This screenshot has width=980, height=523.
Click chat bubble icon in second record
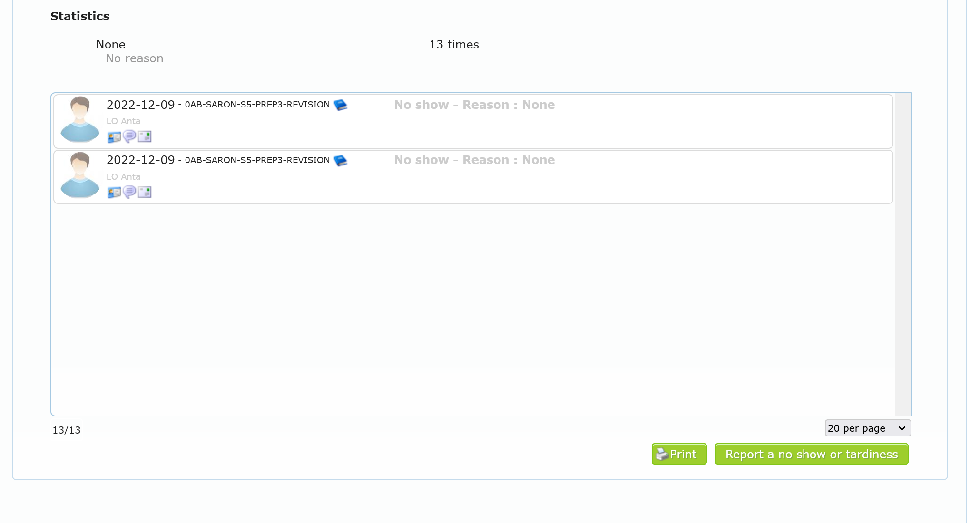(x=129, y=192)
